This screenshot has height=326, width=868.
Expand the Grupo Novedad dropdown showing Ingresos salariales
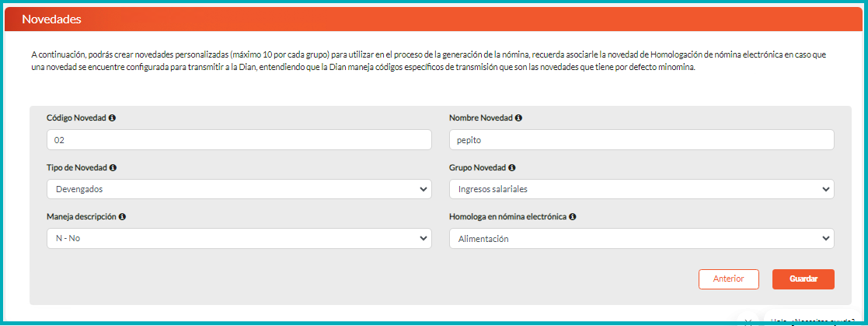tap(641, 189)
